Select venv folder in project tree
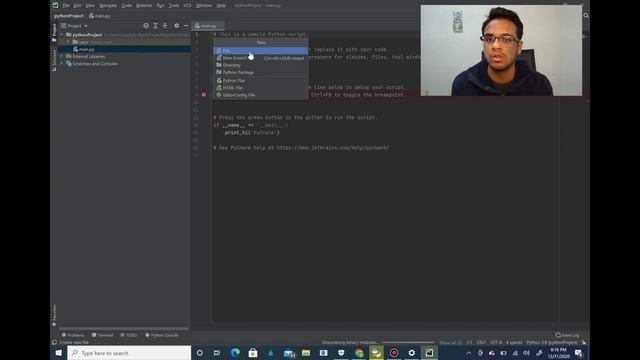This screenshot has width=640, height=360. 83,42
